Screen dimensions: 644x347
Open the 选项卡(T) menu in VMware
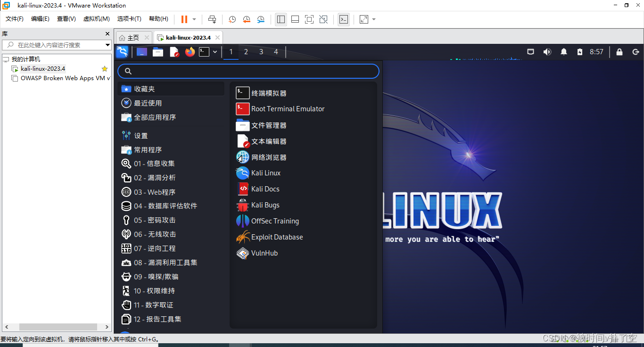[x=129, y=19]
